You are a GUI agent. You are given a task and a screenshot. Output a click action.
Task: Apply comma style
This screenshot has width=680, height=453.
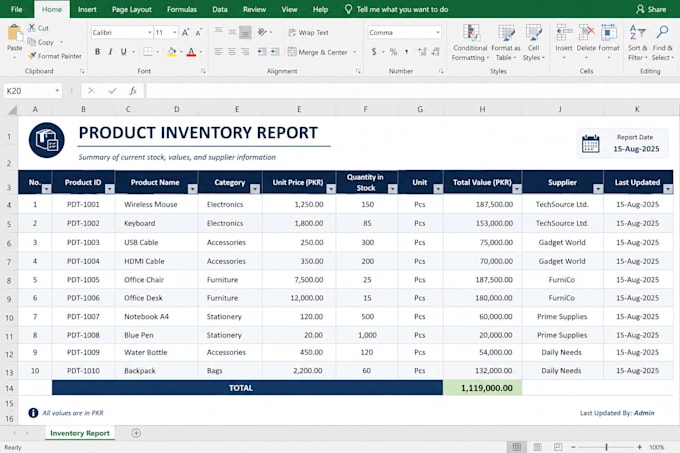click(x=406, y=52)
